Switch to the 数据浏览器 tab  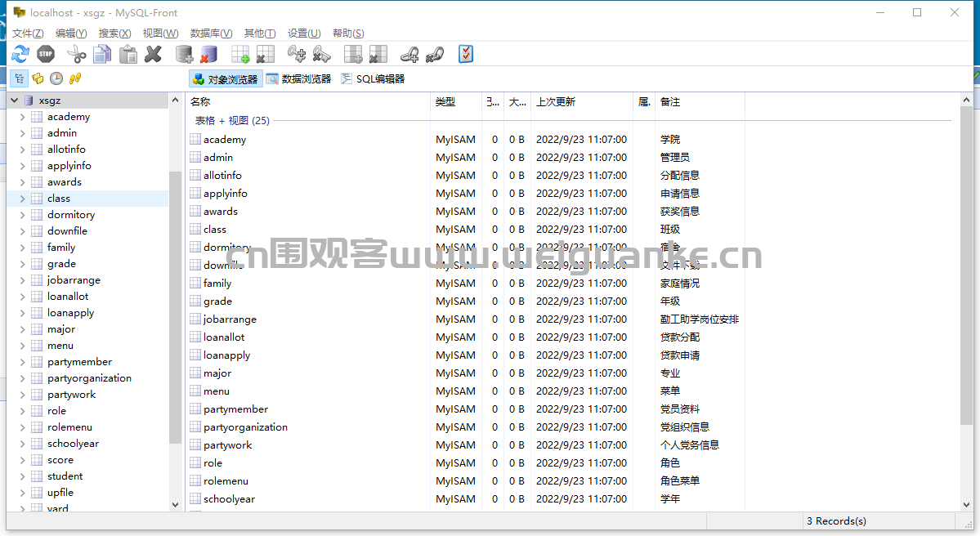pyautogui.click(x=299, y=78)
